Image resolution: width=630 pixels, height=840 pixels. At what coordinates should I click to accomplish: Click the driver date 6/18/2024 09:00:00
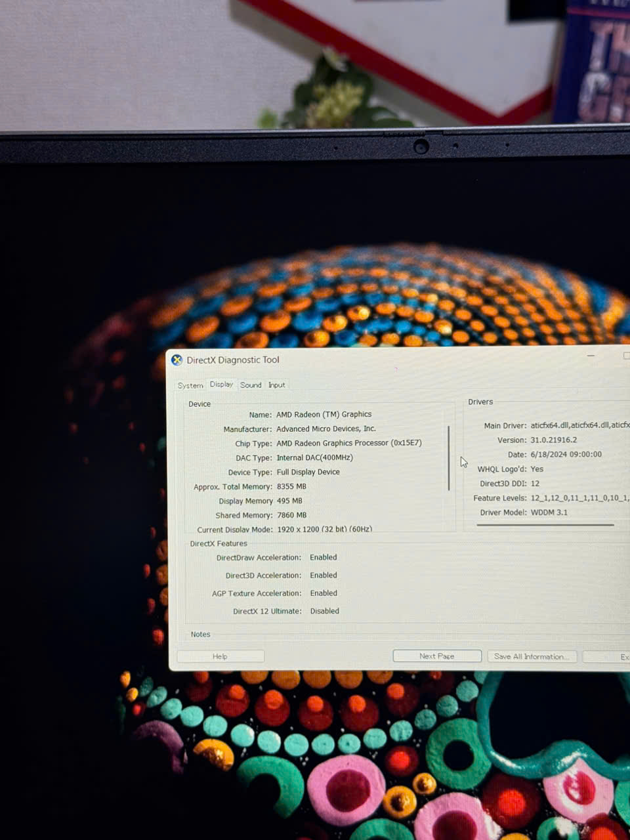pos(566,454)
